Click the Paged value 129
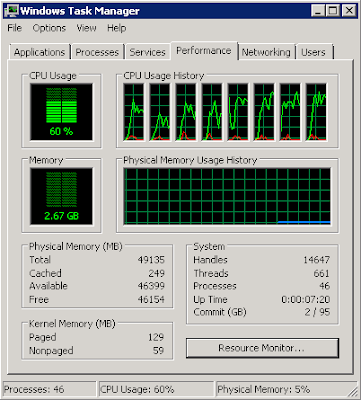Screen dimensions: 361x400 pyautogui.click(x=156, y=337)
